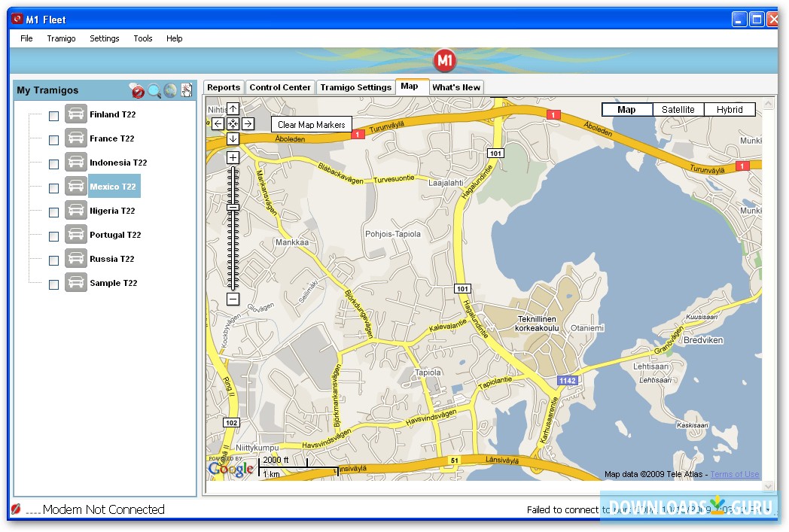This screenshot has height=532, width=789.
Task: Switch to the Control Center tab
Action: point(280,87)
